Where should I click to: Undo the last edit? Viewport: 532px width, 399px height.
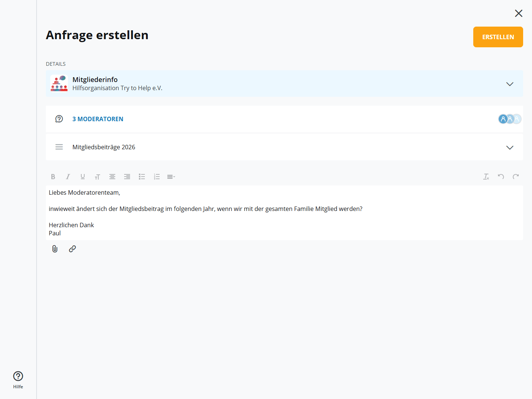pyautogui.click(x=501, y=177)
